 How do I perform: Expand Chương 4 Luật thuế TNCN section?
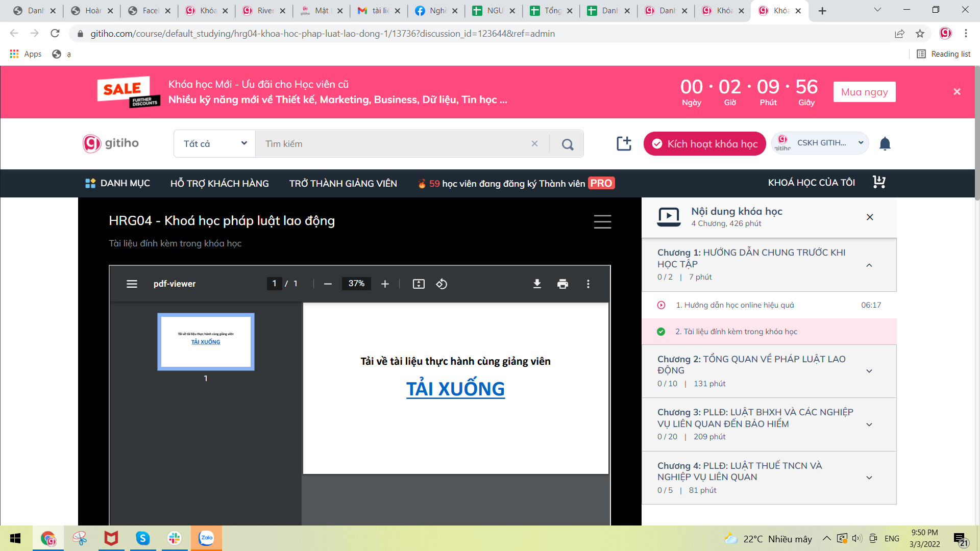[869, 478]
